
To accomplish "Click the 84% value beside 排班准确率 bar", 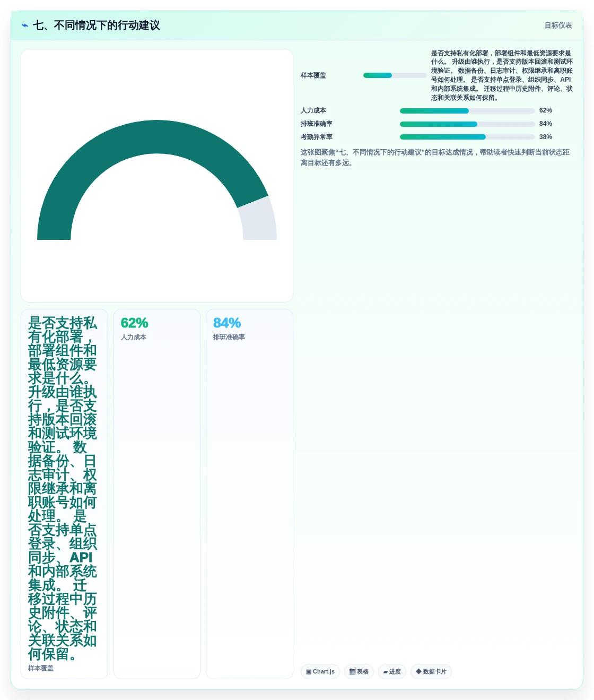I will [x=546, y=124].
